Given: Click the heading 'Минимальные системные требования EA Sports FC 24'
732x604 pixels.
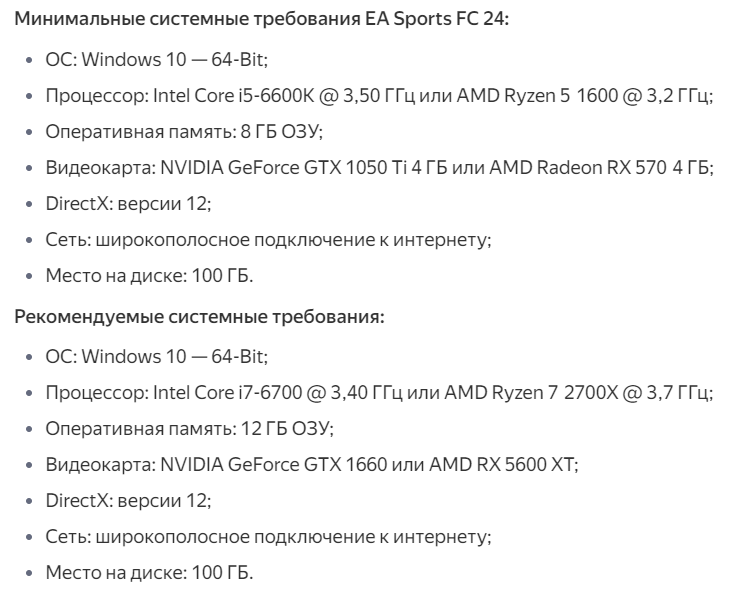Looking at the screenshot, I should [261, 19].
